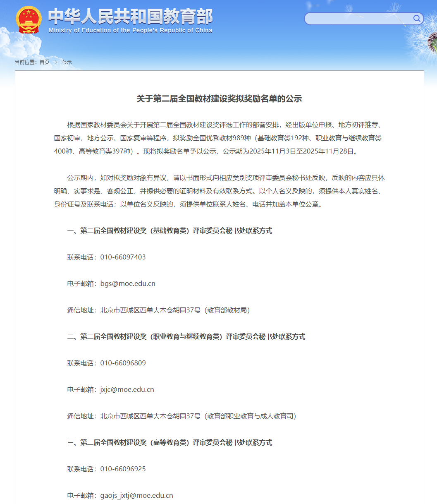Click phone number 010-66096809
The image size is (437, 504).
click(123, 363)
